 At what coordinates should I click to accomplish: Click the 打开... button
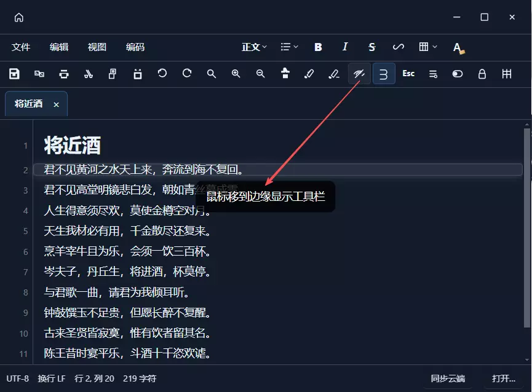click(x=504, y=378)
